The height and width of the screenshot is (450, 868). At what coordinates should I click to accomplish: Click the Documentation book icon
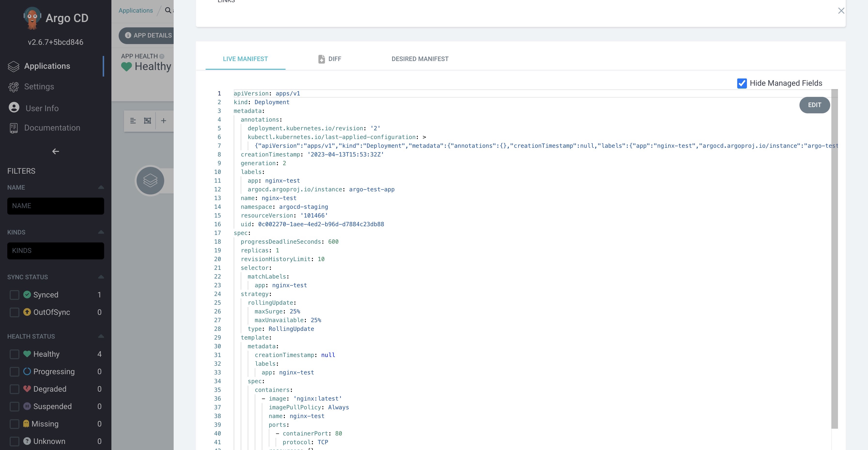click(14, 128)
